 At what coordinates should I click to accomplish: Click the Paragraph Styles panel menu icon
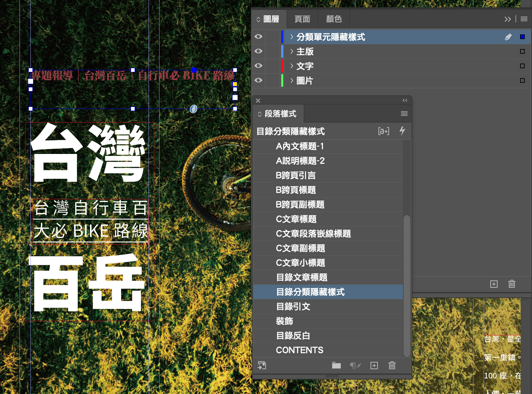click(x=404, y=114)
